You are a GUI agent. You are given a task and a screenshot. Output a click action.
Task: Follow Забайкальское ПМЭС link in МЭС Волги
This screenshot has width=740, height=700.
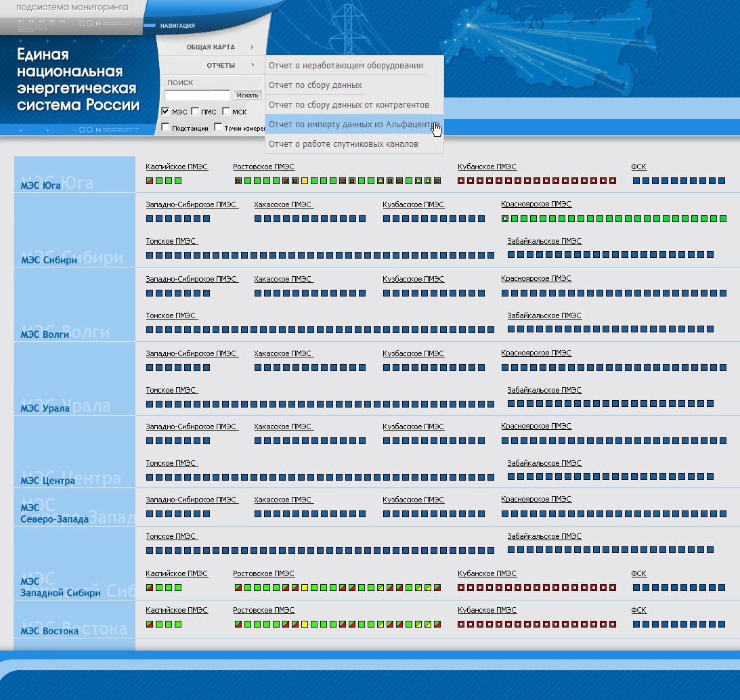click(544, 315)
